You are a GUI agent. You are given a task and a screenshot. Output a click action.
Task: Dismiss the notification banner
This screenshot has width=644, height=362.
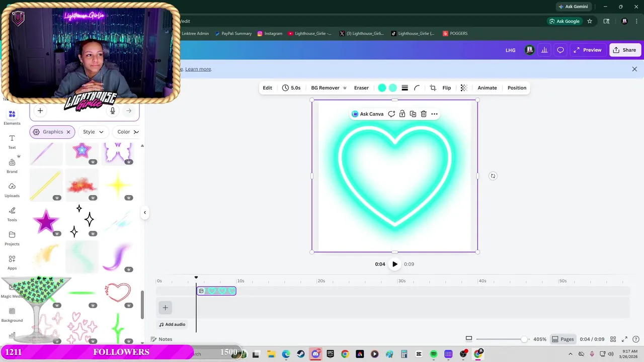634,69
